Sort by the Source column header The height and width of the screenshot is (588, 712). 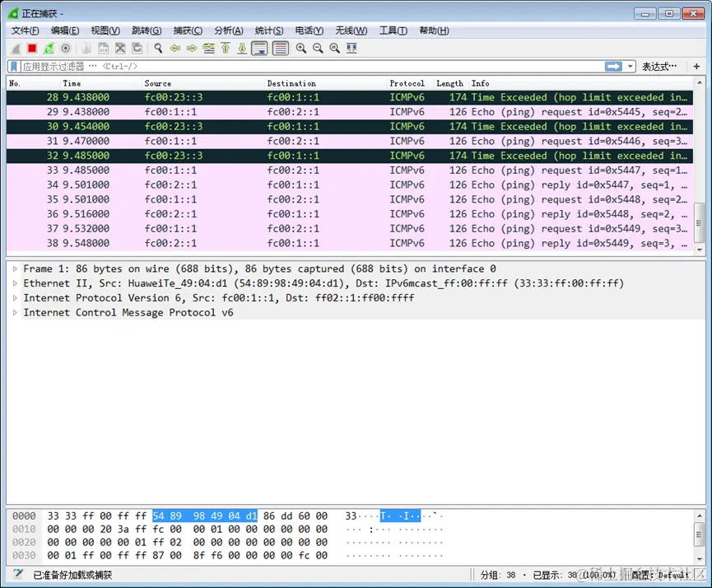click(x=202, y=84)
